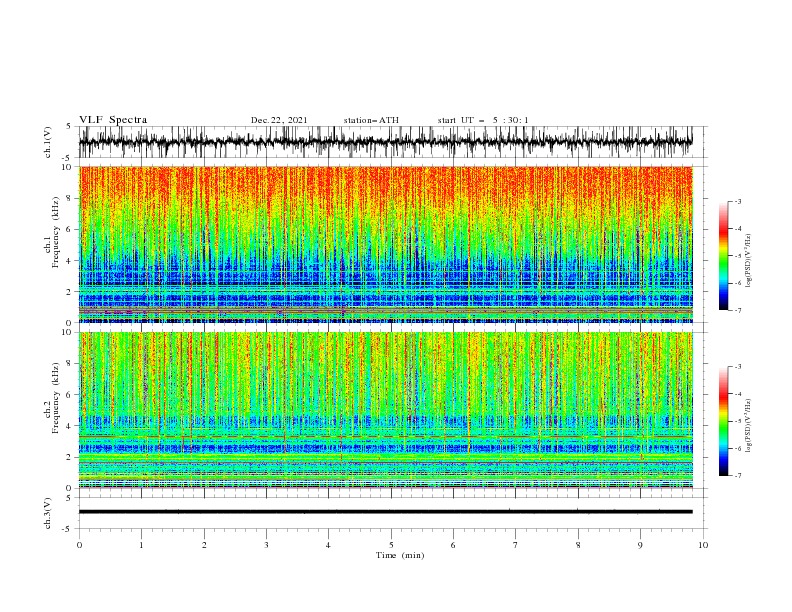This screenshot has height=612, width=792.
Task: Click the "6" kHz tick on ch.2 axis
Action: [70, 395]
